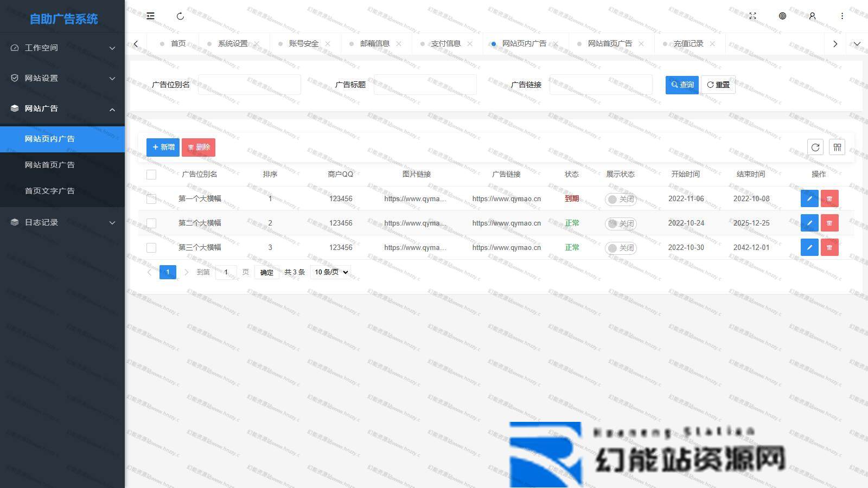Tick the select-all checkbox in table header
868x488 pixels.
coord(151,175)
